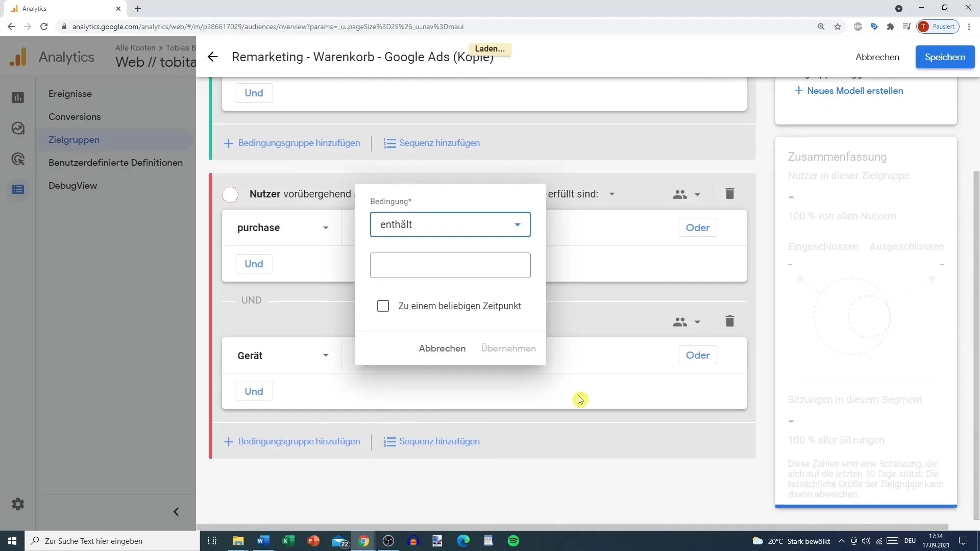
Task: Add condition group in the include section
Action: pos(292,143)
